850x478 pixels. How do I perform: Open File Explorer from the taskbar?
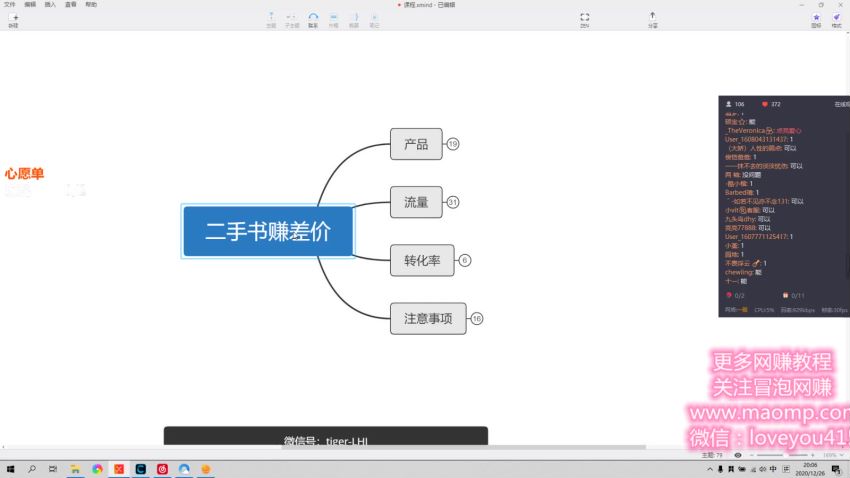tap(75, 469)
